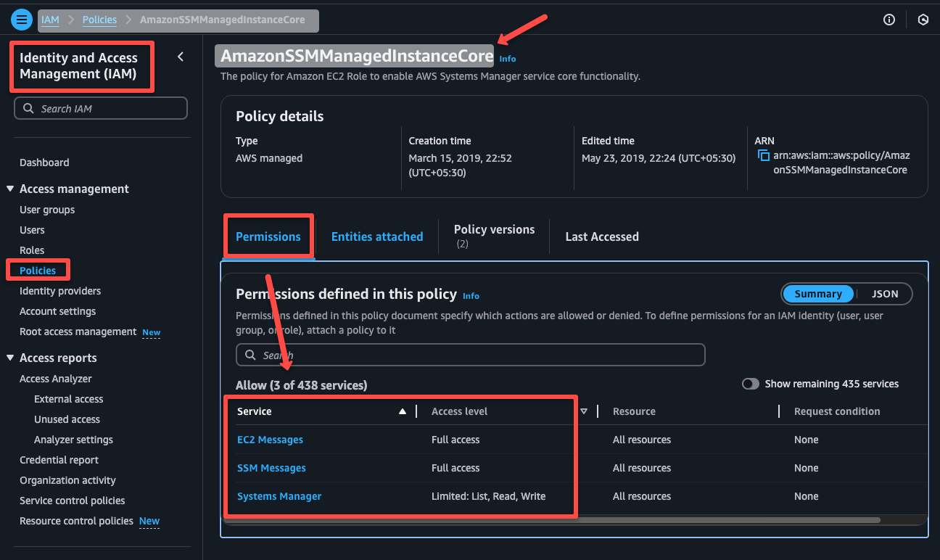Copy the policy ARN using the copy icon
The image size is (940, 560).
tap(764, 155)
